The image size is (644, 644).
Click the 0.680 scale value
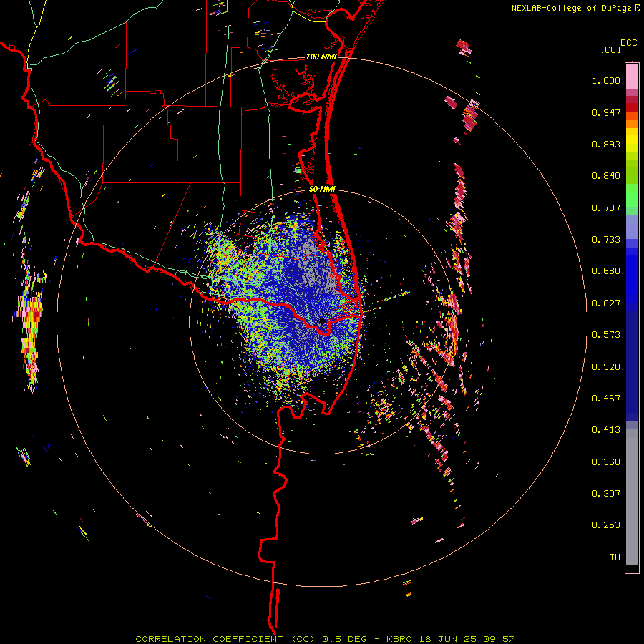606,271
